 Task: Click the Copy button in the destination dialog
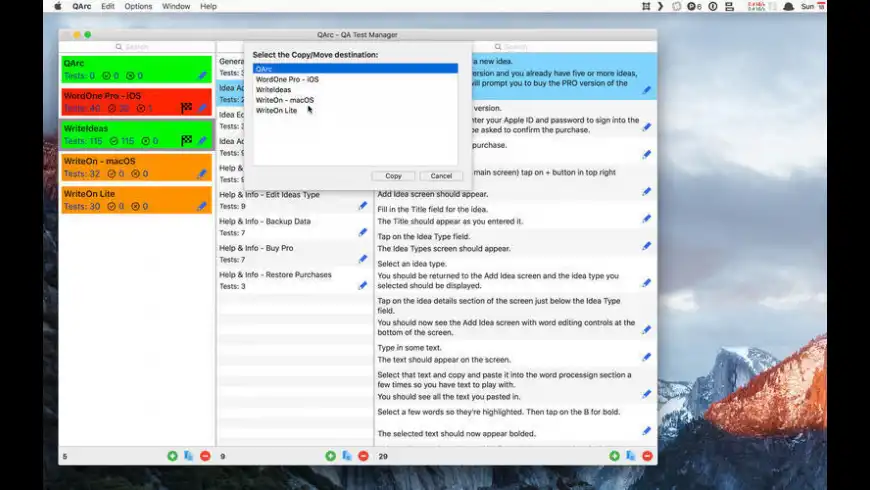(393, 176)
